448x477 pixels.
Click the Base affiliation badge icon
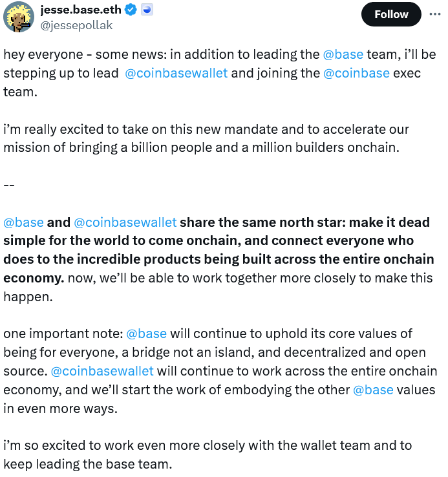147,10
